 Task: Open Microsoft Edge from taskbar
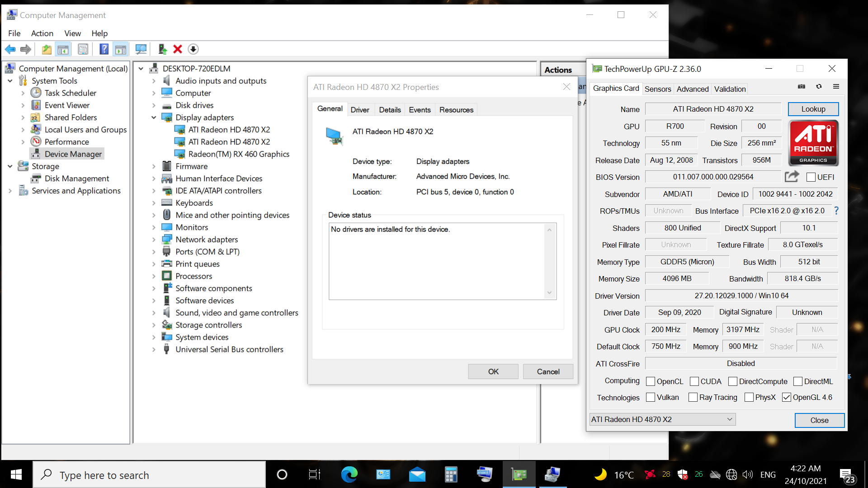click(x=349, y=474)
